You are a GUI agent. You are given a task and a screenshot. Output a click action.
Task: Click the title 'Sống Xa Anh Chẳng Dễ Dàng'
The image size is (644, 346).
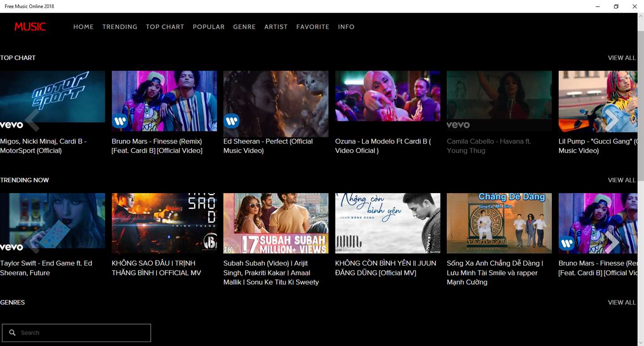coord(495,273)
